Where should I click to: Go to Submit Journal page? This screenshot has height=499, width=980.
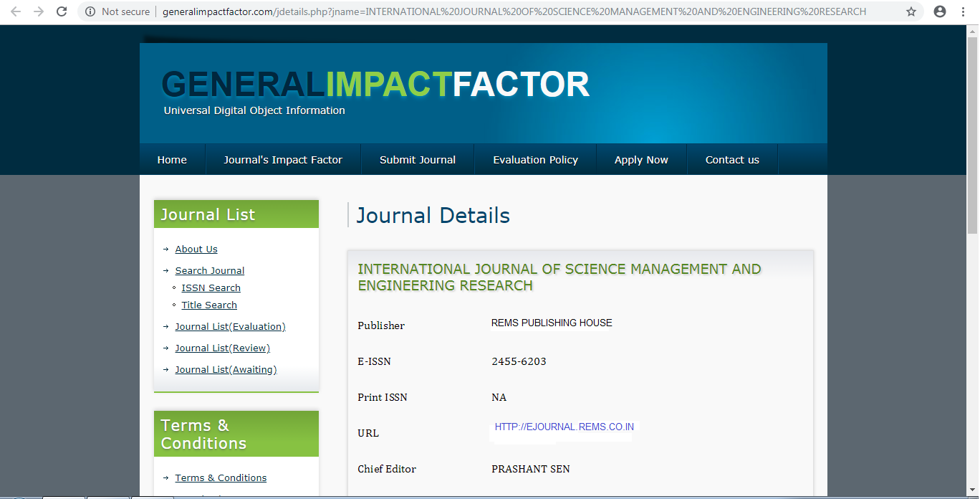pyautogui.click(x=418, y=160)
